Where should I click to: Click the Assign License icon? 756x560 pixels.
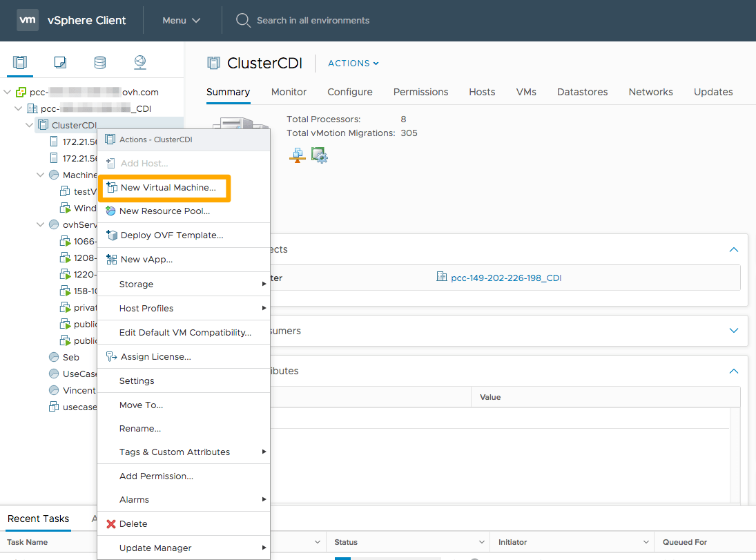tap(111, 356)
